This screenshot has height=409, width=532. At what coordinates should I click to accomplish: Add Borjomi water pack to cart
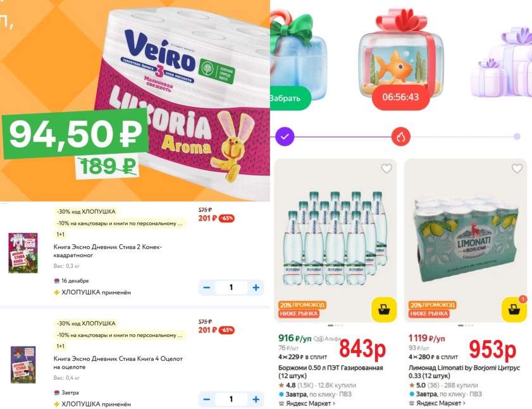(384, 309)
